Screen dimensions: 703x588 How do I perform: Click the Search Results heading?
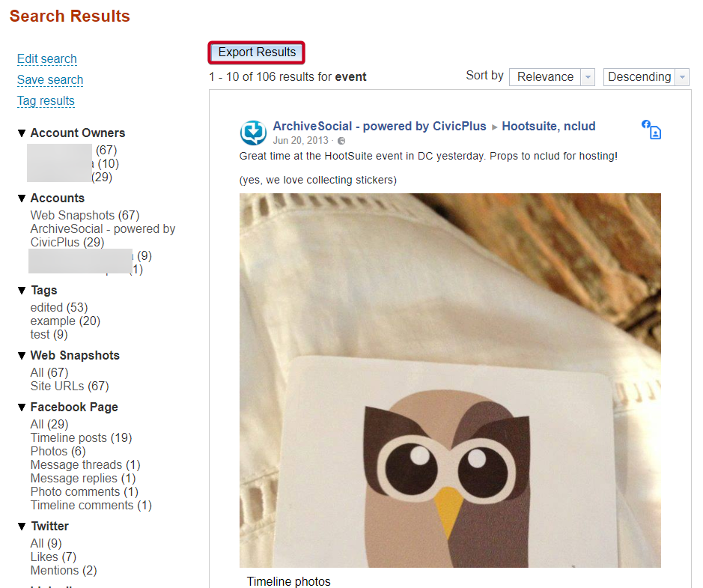point(70,16)
